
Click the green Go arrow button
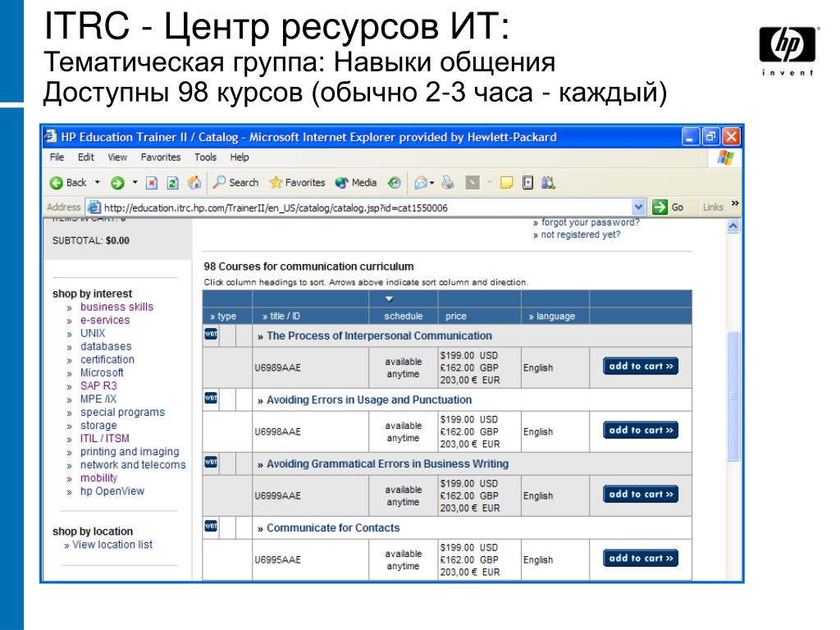pos(660,207)
